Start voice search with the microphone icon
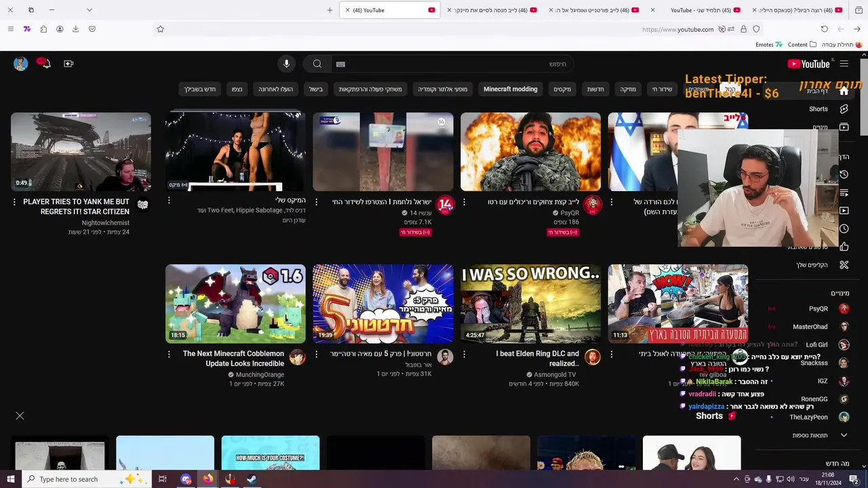This screenshot has width=868, height=488. pyautogui.click(x=286, y=64)
